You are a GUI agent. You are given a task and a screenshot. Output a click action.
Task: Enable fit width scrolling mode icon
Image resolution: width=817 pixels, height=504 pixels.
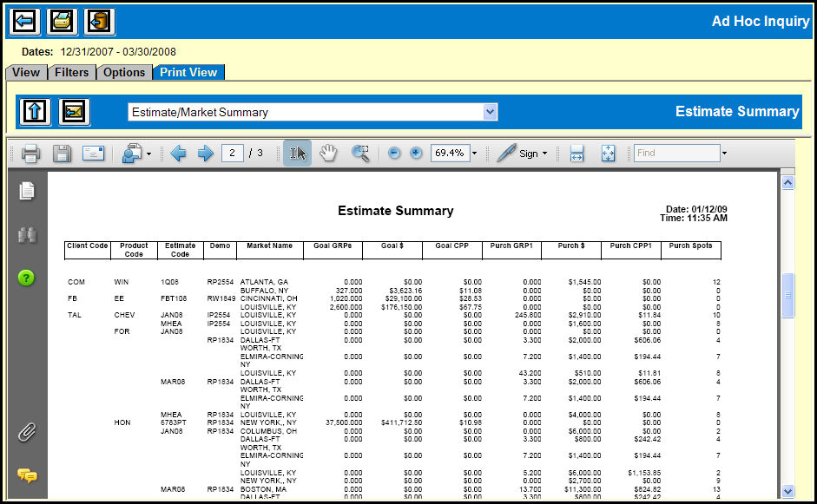pos(577,153)
